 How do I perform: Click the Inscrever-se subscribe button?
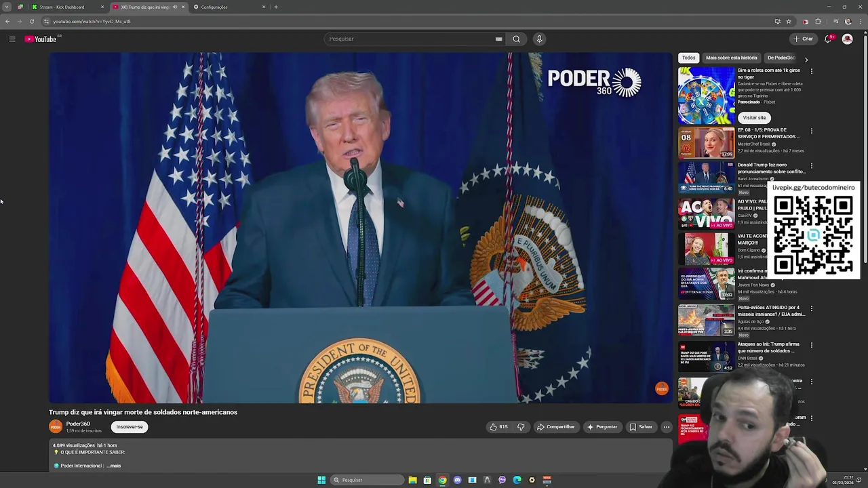click(130, 427)
